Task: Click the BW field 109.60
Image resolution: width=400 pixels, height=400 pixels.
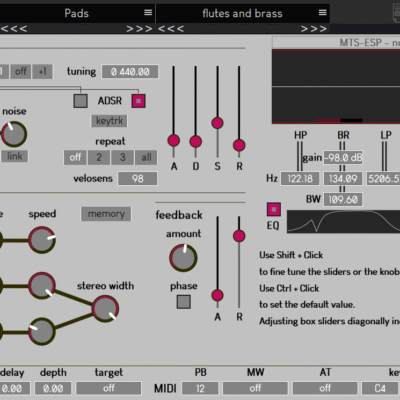Action: [343, 200]
